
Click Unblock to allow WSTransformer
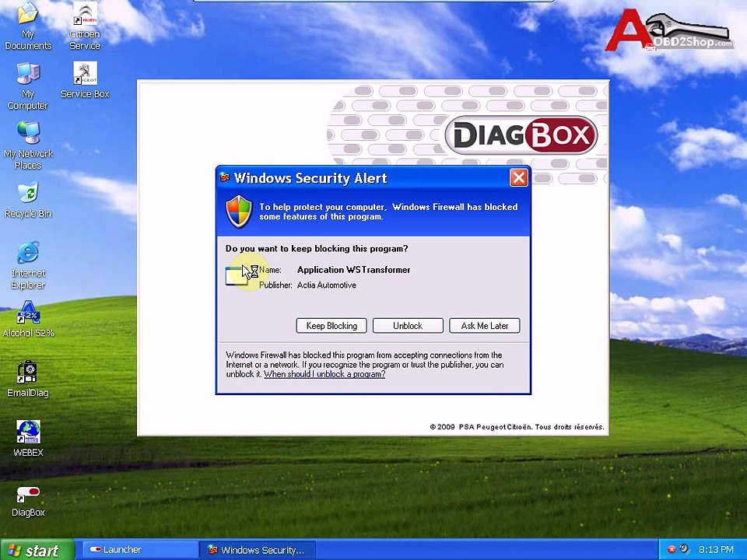coord(408,326)
